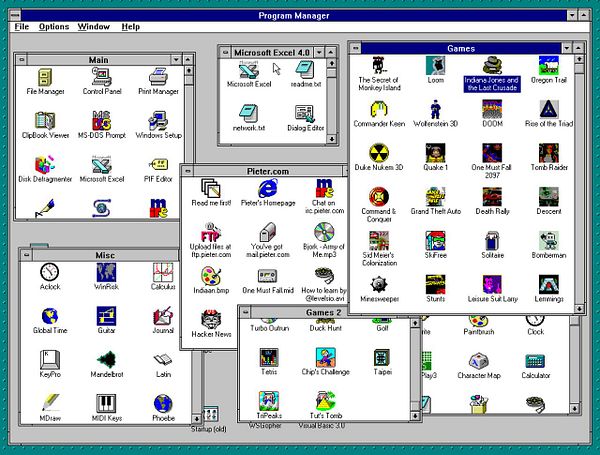Open Aclock in Misc group

point(50,276)
